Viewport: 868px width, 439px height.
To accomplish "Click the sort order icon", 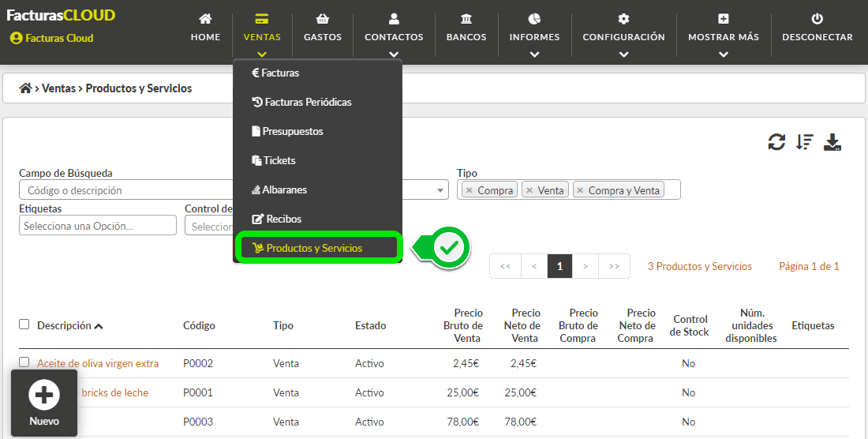I will point(805,142).
